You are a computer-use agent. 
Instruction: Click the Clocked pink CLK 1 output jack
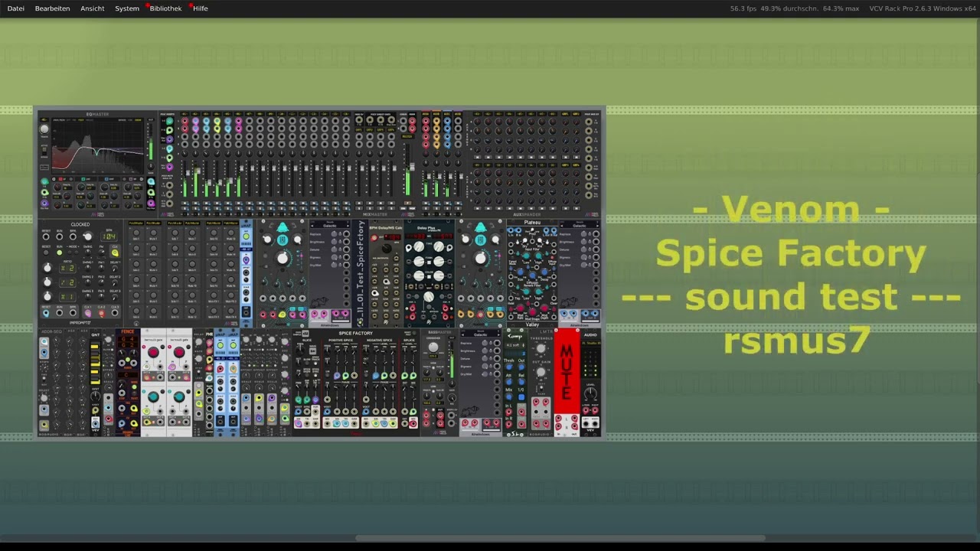point(87,314)
